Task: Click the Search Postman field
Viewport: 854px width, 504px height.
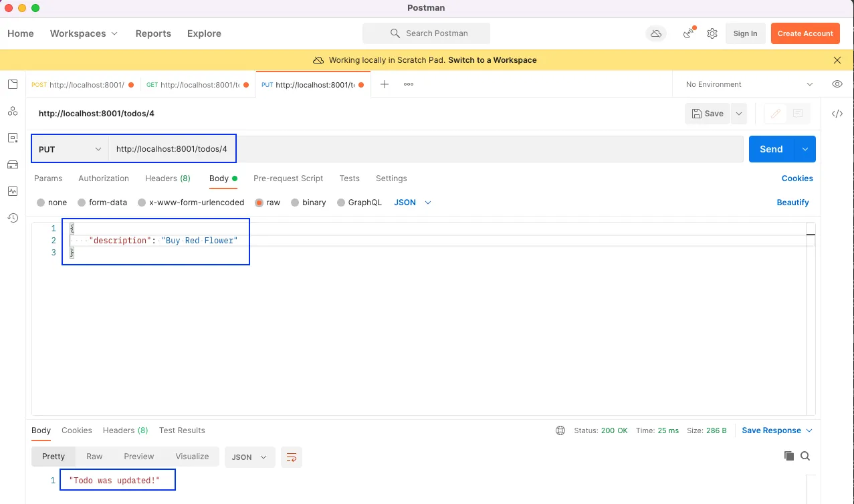Action: (x=426, y=33)
